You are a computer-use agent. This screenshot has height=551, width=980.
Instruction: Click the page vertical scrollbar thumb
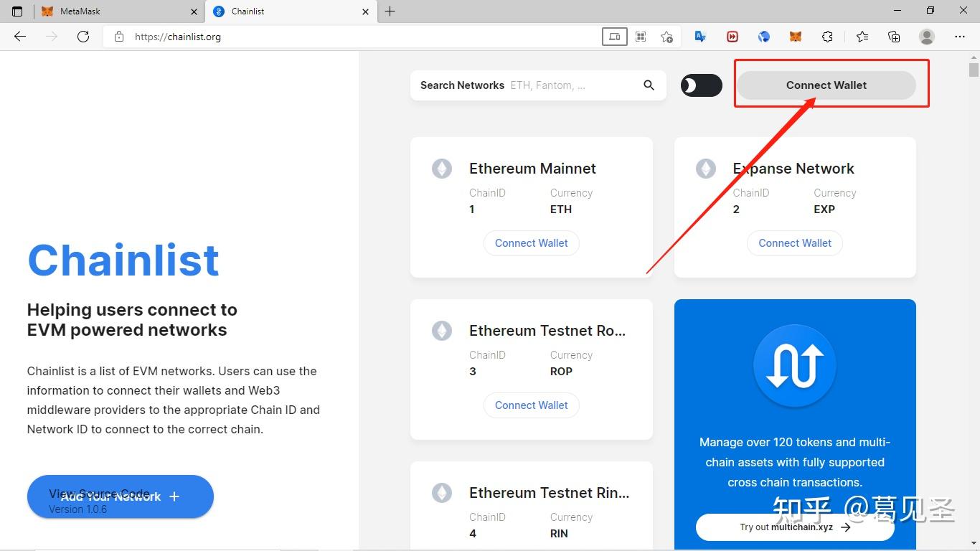tap(974, 70)
